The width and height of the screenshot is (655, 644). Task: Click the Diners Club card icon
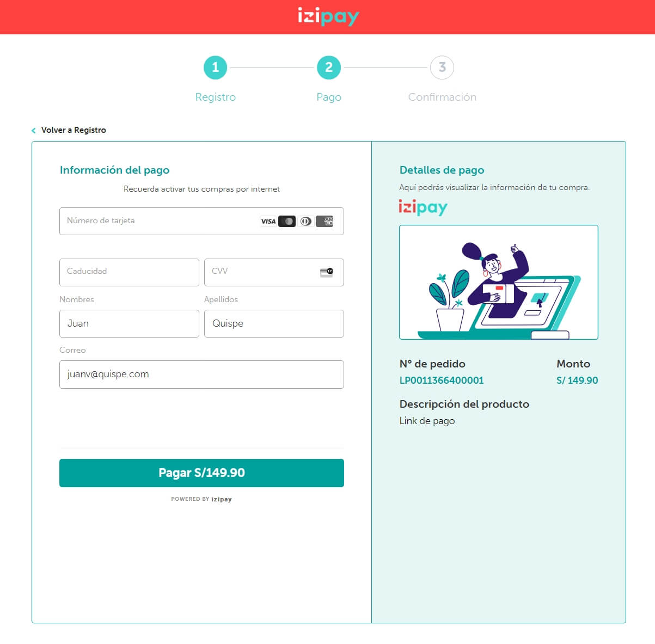pos(306,222)
